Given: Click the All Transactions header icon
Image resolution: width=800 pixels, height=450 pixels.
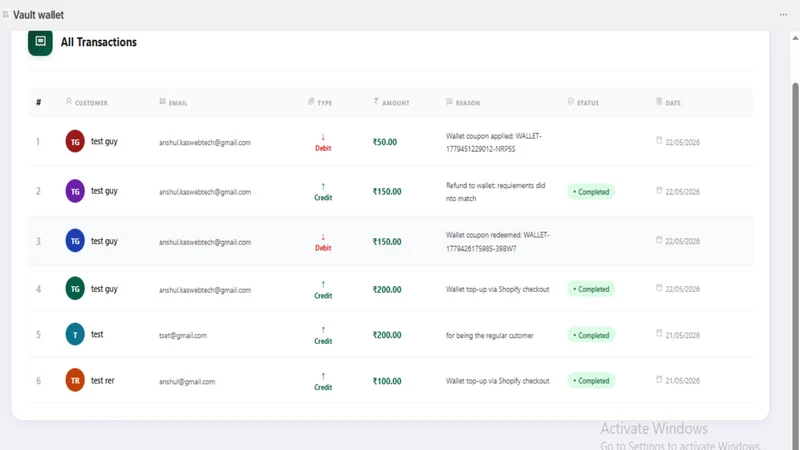Looking at the screenshot, I should (x=40, y=42).
